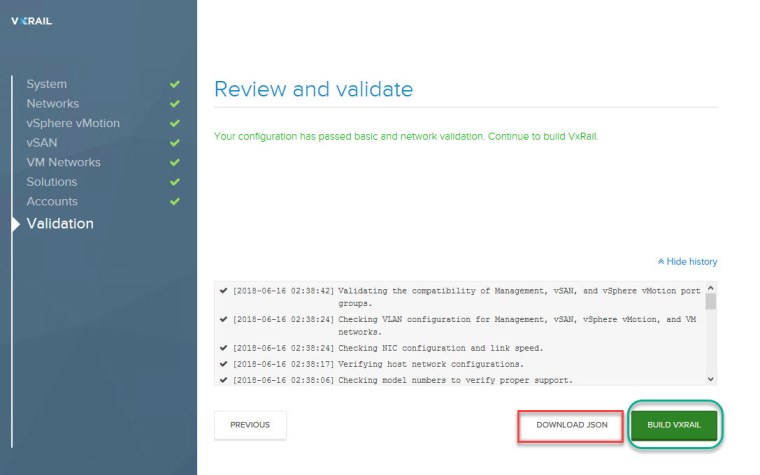Click 'Checking NIC configuration and link speed.'
The width and height of the screenshot is (760, 475).
(x=441, y=348)
